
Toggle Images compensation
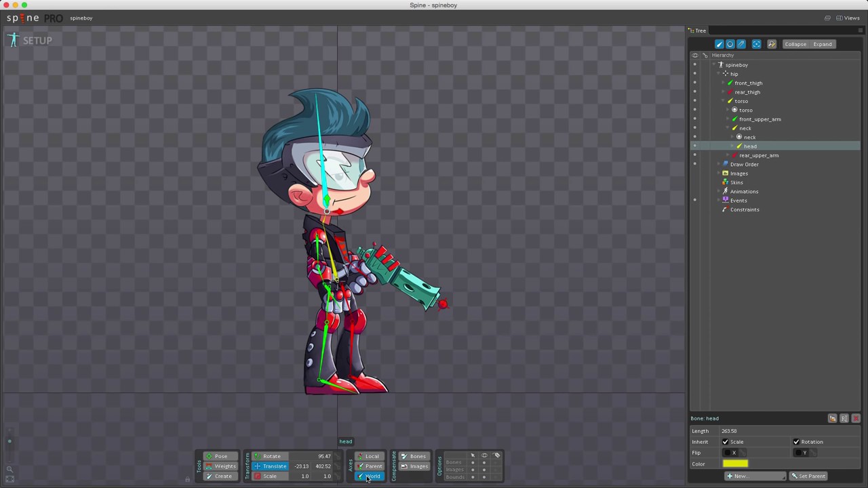pos(414,466)
